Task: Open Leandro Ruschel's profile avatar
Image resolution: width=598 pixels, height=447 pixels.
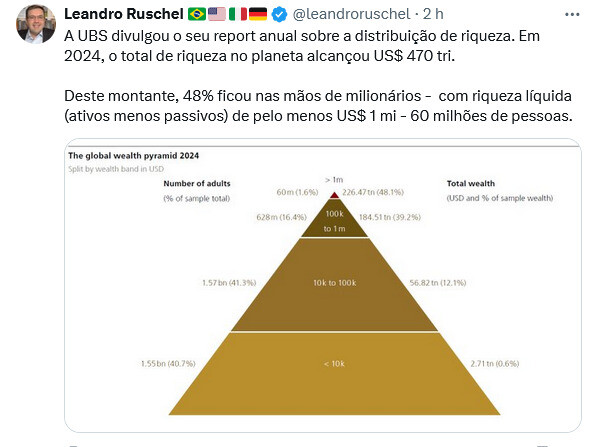Action: click(x=36, y=24)
